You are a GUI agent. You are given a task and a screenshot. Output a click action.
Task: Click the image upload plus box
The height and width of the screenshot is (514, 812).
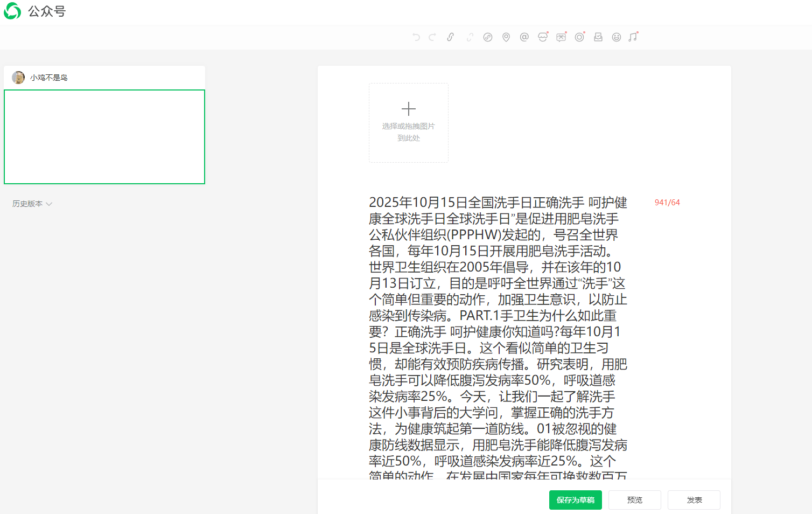click(x=409, y=123)
